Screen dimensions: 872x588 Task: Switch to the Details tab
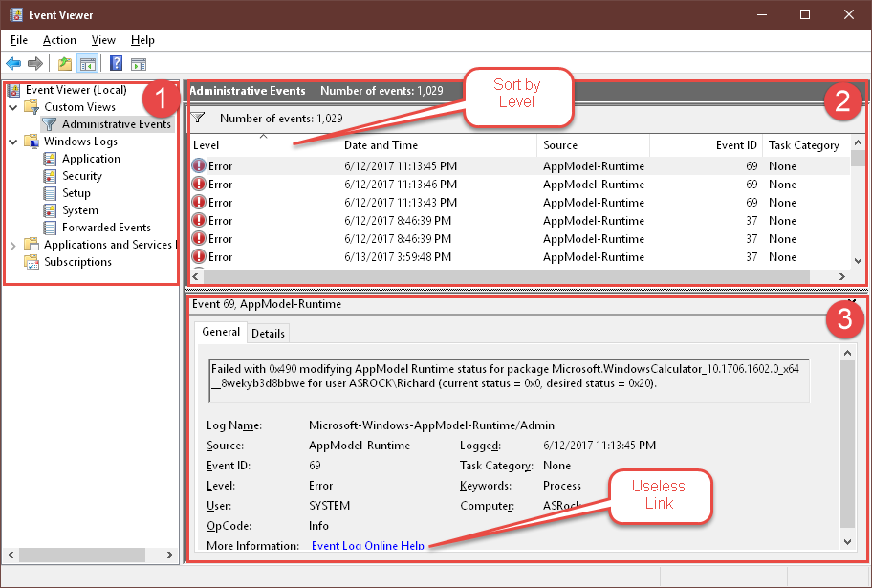(268, 333)
